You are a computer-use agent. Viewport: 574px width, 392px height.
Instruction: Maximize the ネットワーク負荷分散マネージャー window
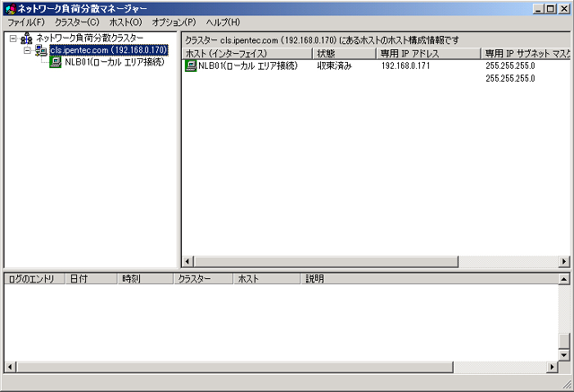550,9
